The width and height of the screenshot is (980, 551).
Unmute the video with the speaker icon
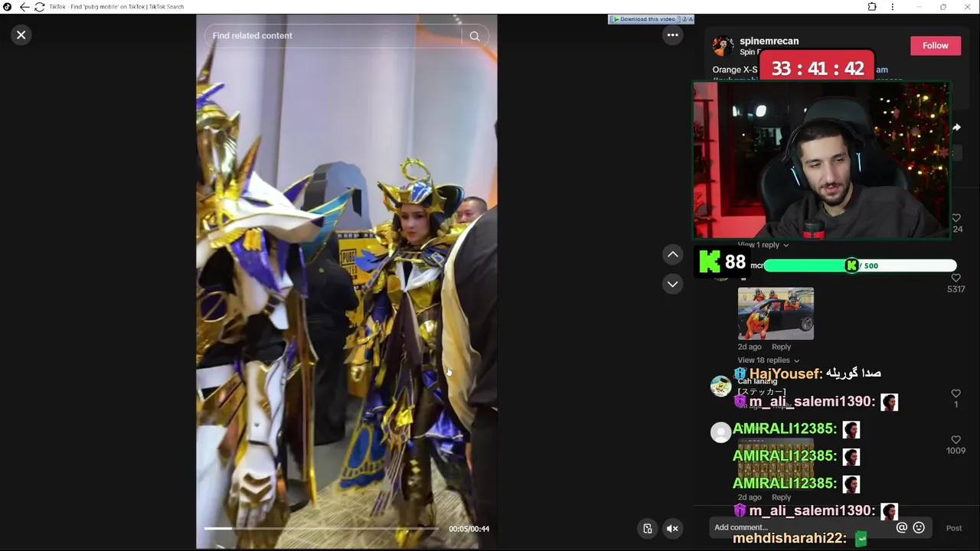pyautogui.click(x=672, y=528)
